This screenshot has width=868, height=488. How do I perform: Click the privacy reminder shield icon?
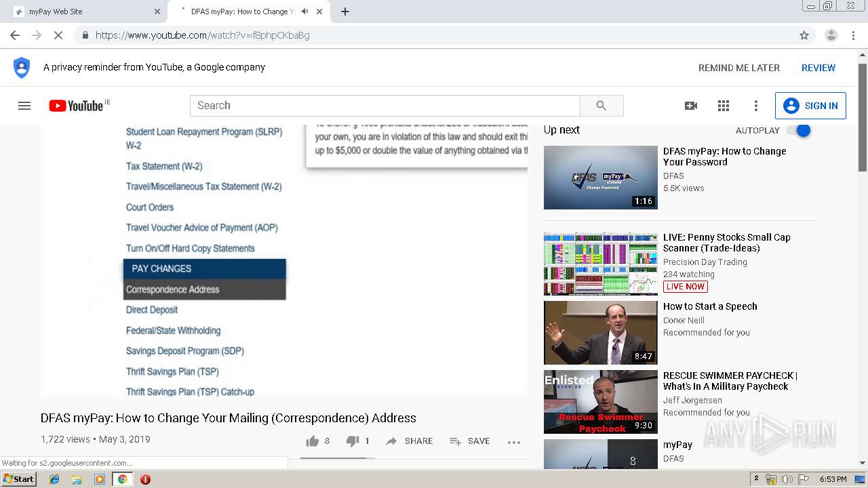[22, 68]
